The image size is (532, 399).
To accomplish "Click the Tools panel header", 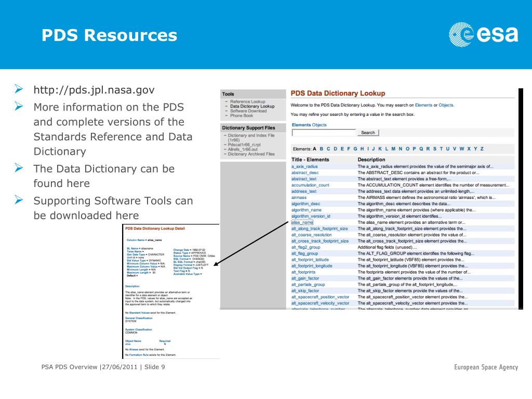I will coord(228,94).
